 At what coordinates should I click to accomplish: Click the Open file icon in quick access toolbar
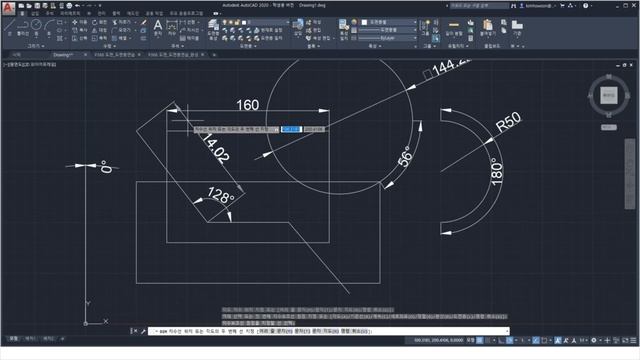[29, 6]
